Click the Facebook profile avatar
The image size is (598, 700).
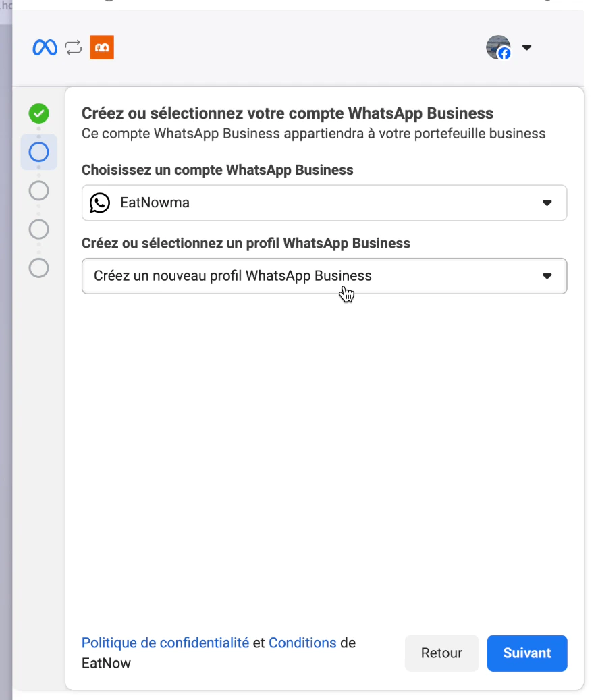click(x=499, y=47)
